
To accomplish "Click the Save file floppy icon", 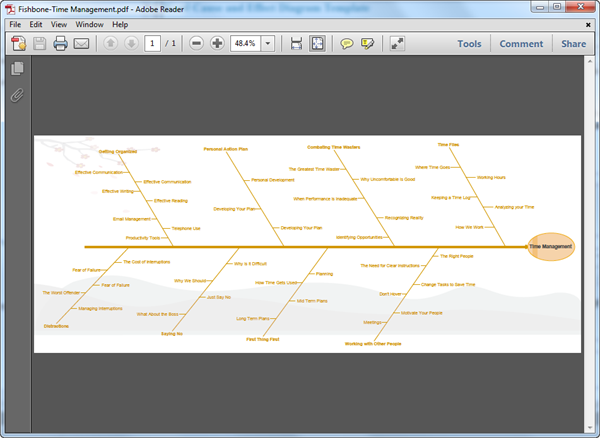I will coord(39,44).
